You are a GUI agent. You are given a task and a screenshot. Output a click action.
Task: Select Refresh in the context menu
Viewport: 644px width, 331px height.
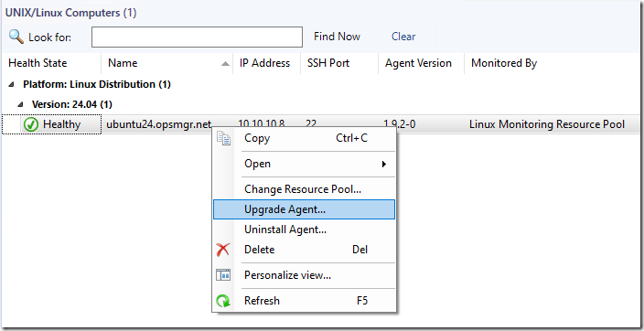304,301
